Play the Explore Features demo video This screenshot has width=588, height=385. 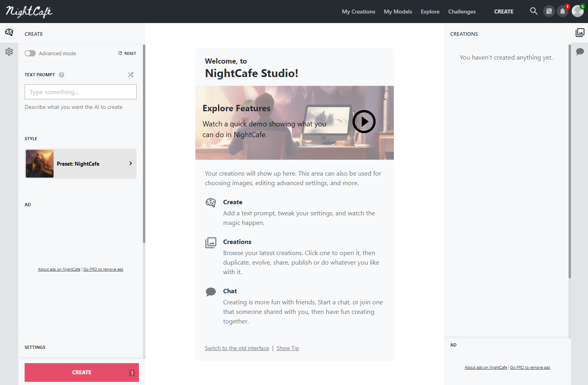(x=364, y=122)
